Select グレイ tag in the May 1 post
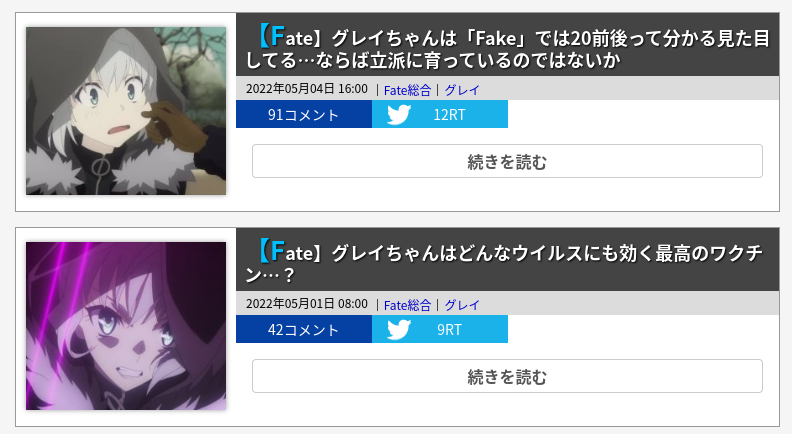This screenshot has height=434, width=792. point(462,305)
